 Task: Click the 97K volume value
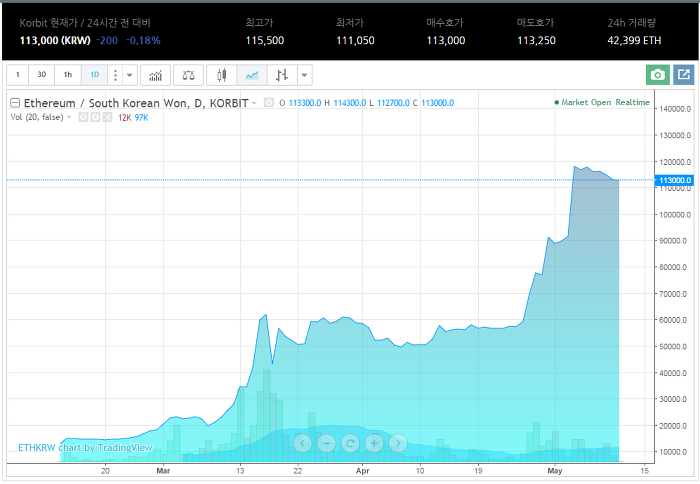pyautogui.click(x=141, y=117)
